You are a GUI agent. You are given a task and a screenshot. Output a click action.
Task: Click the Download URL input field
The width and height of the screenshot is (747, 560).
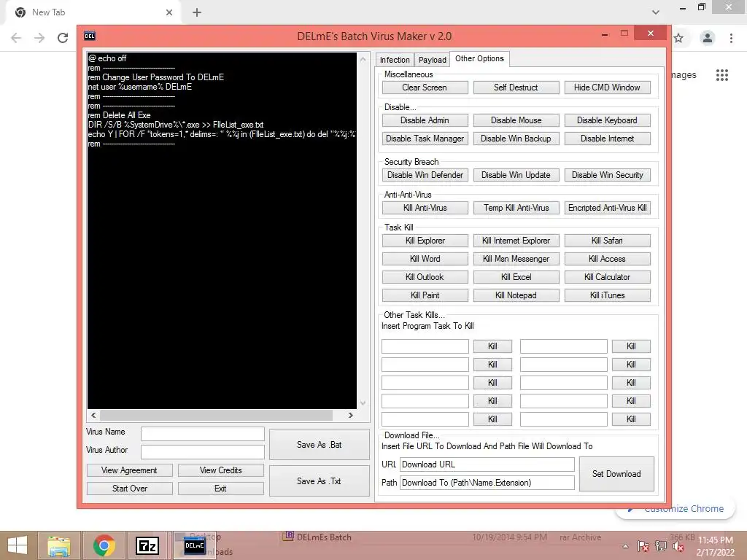(487, 464)
